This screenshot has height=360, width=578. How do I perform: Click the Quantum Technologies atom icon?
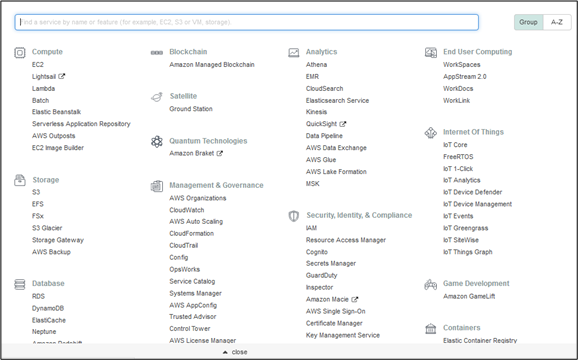coord(157,141)
